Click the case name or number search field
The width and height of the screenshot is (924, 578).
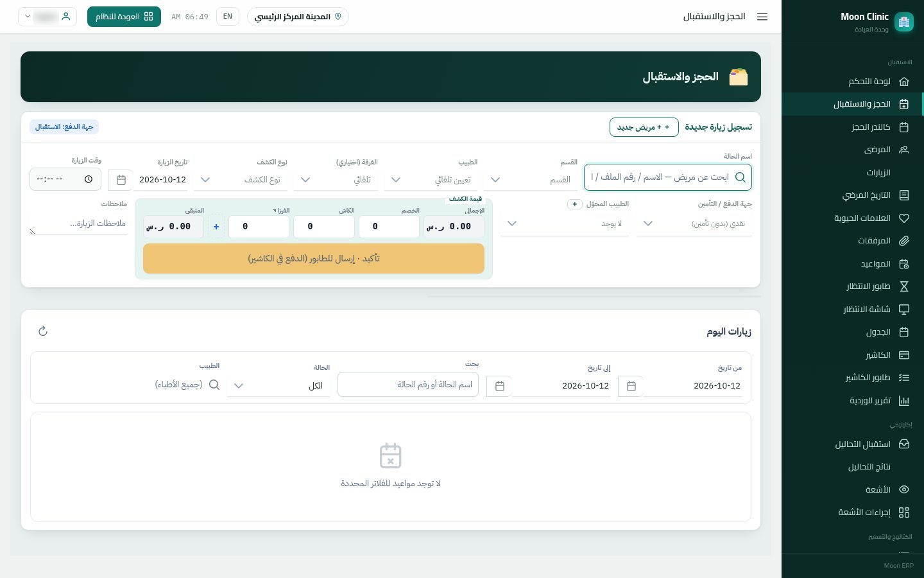408,385
